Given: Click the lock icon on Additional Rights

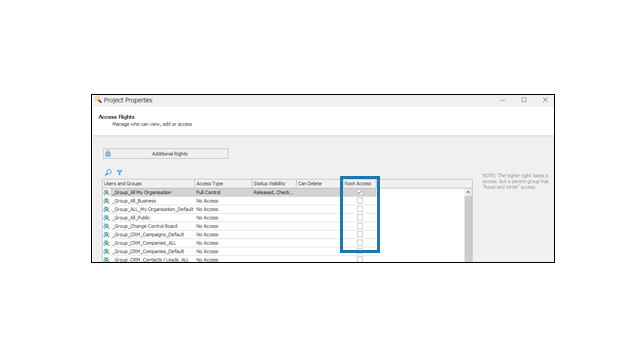Looking at the screenshot, I should 108,153.
